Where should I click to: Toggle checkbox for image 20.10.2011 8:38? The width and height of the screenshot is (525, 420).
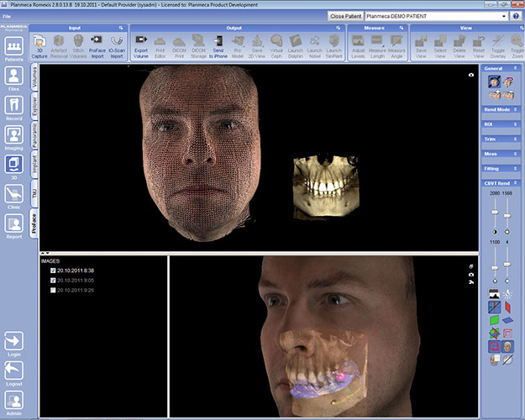pyautogui.click(x=53, y=270)
